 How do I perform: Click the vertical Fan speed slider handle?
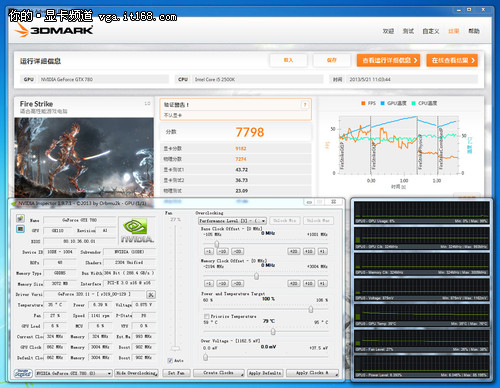point(175,348)
